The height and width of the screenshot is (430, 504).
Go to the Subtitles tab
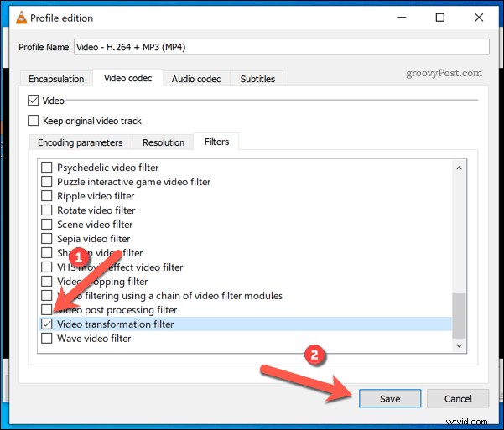[x=257, y=79]
